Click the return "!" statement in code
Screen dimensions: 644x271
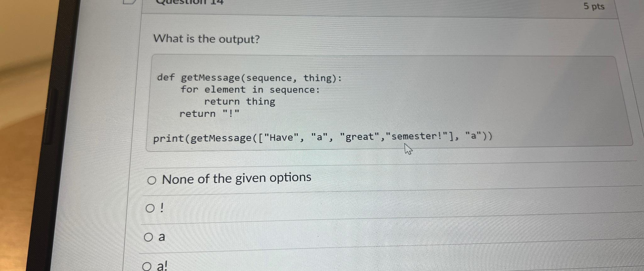tap(209, 113)
